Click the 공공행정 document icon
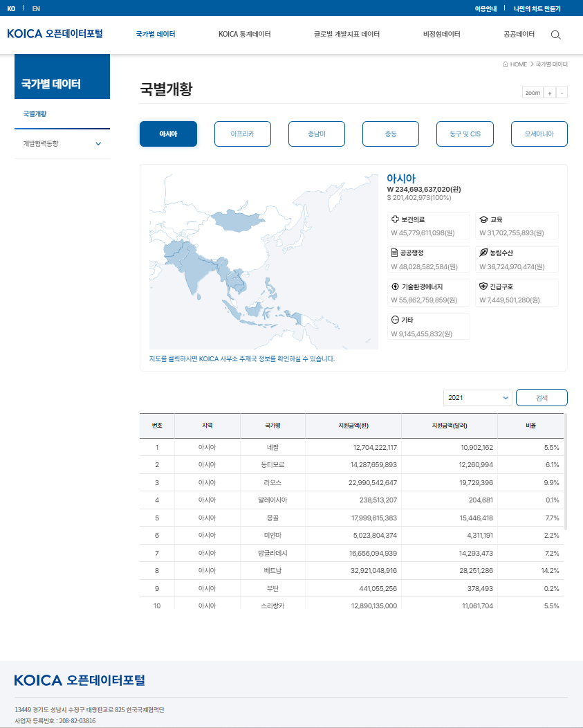Viewport: 583px width, 728px height. pos(395,253)
